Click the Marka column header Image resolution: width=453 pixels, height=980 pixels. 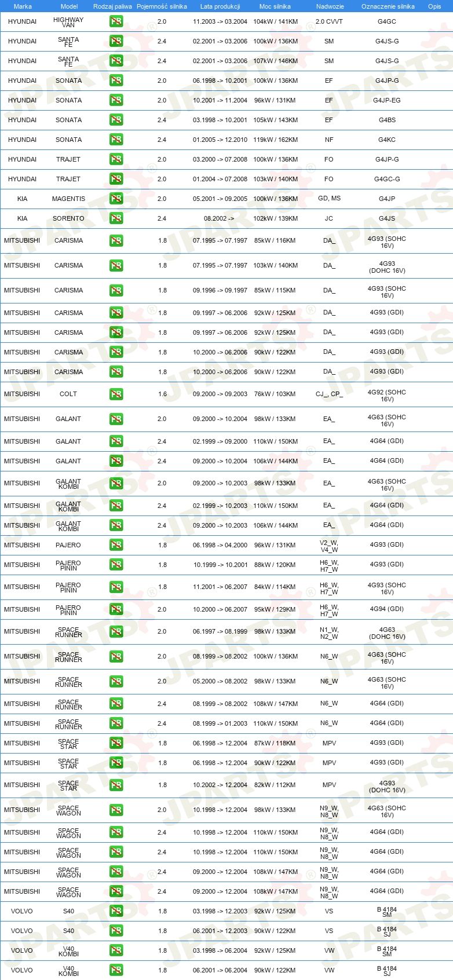23,6
